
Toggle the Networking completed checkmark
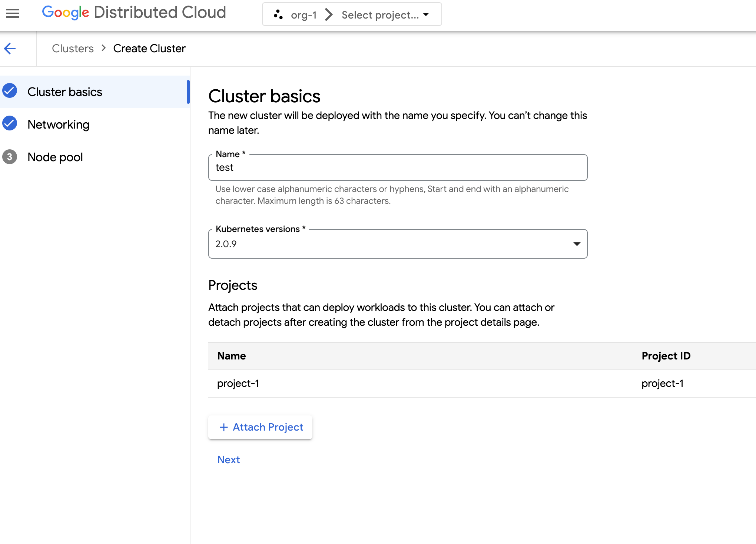tap(10, 124)
